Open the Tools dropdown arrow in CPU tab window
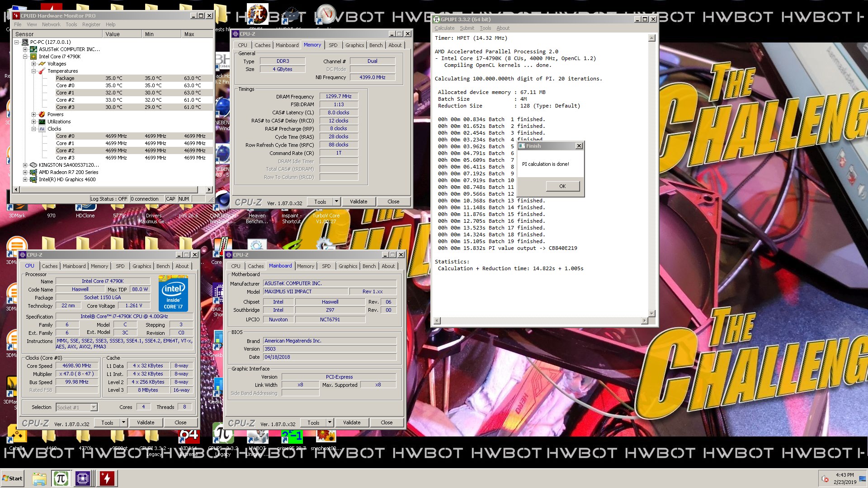 click(x=123, y=422)
